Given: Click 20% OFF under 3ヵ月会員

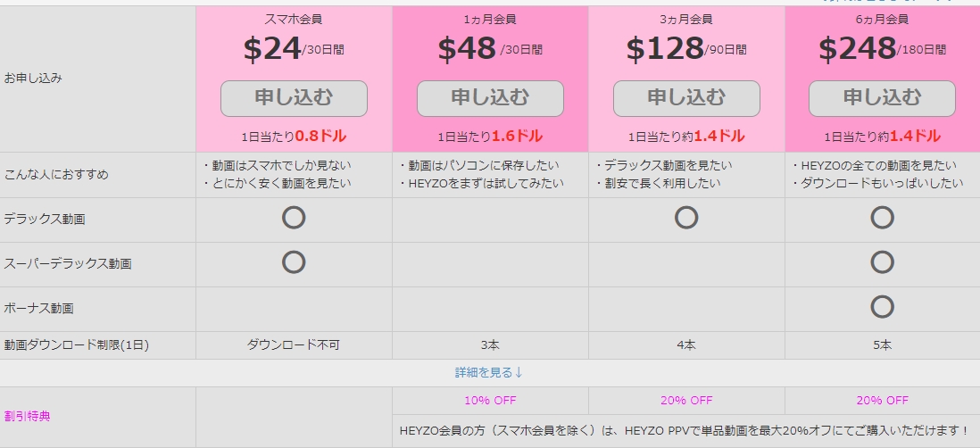Looking at the screenshot, I should pyautogui.click(x=686, y=400).
